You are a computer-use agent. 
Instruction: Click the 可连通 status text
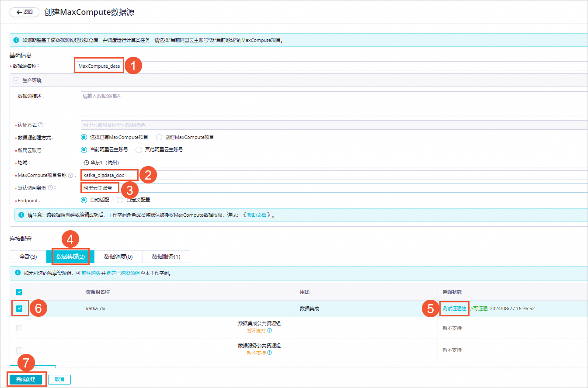(x=480, y=308)
